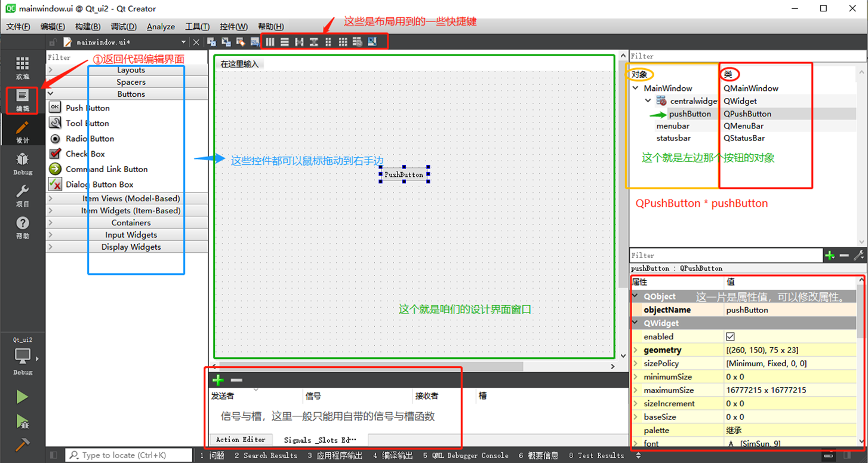Apply vertical layout from the toolbar
The image size is (868, 463).
(285, 42)
